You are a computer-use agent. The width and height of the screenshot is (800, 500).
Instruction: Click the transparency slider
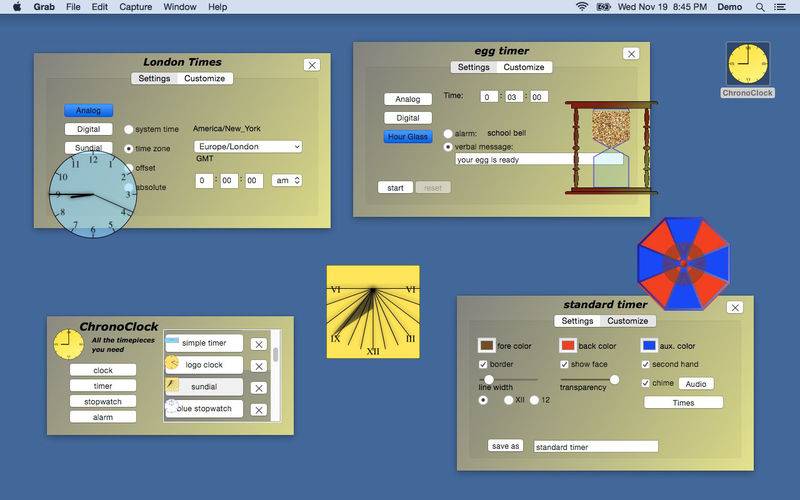(x=590, y=380)
